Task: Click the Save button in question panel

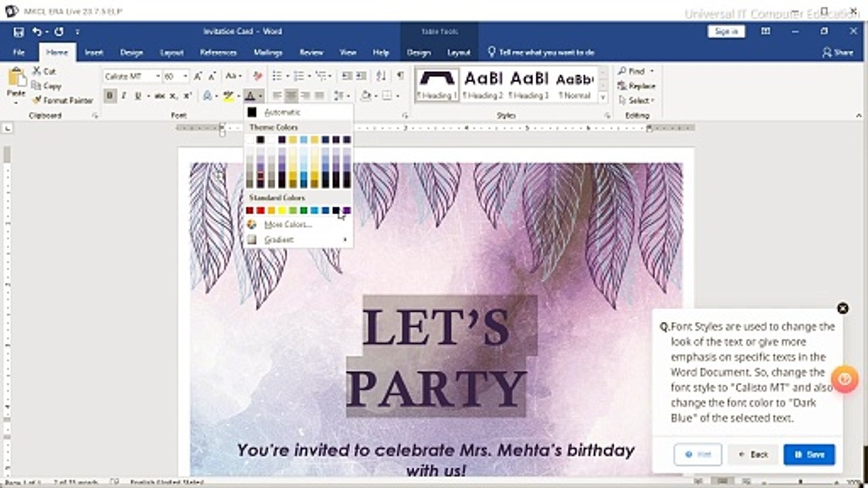Action: (x=809, y=455)
